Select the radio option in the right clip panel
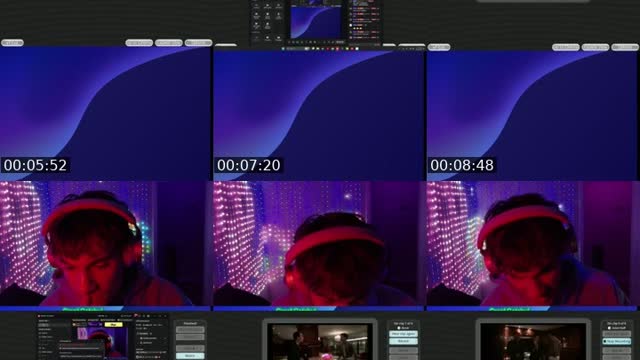Screen dimensions: 640x360 [609, 328]
